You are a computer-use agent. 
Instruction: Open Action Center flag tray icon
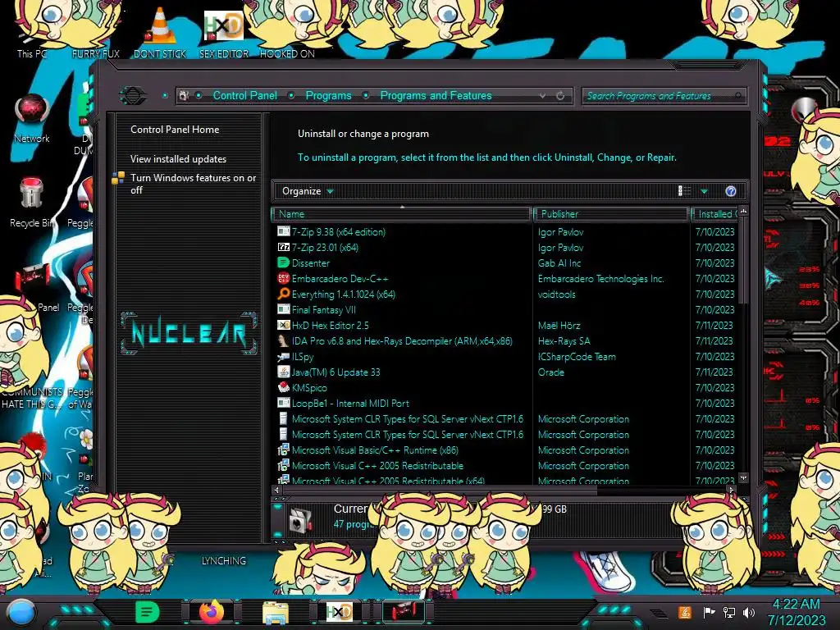[x=709, y=612]
